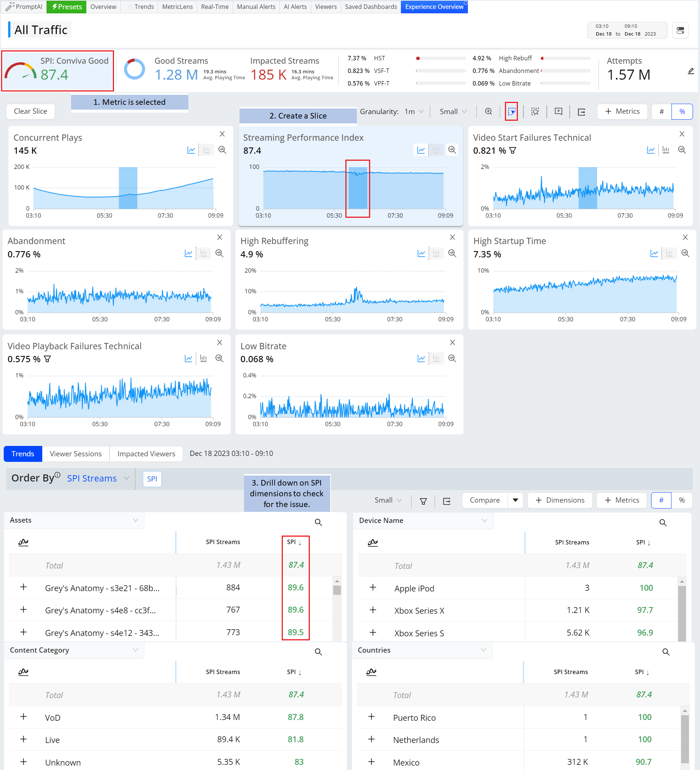Close the Low Bitrate chart widget
Viewport: 700px width, 770px height.
(452, 343)
